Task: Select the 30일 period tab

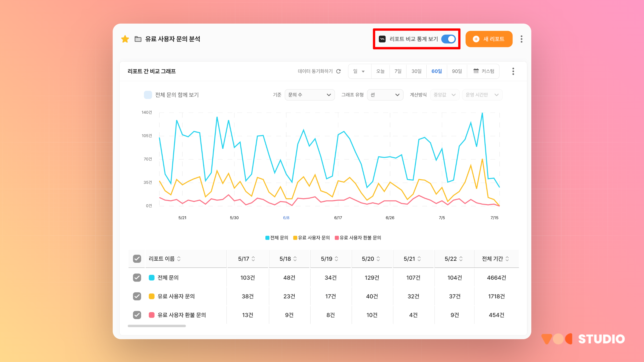Action: click(416, 71)
